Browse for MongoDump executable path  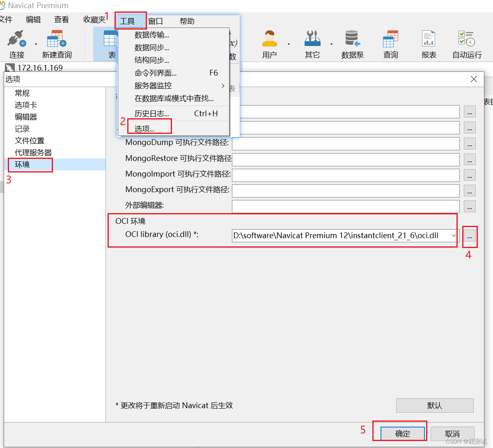pos(470,144)
